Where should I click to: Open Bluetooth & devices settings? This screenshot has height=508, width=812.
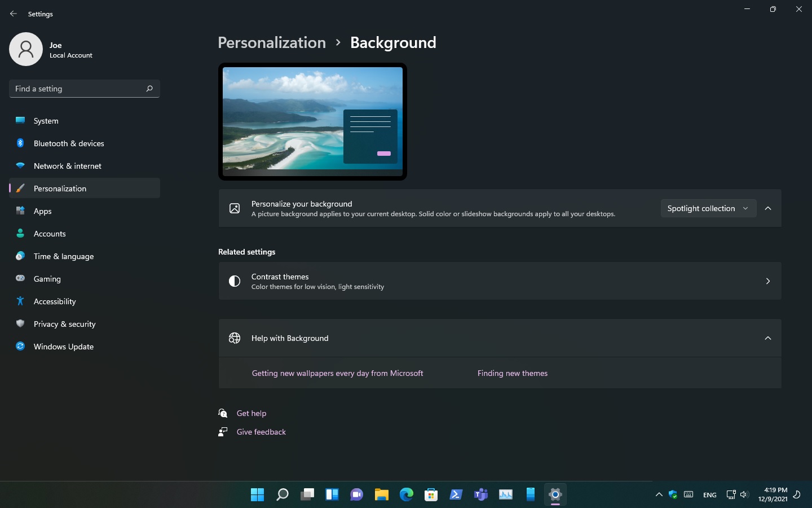tap(68, 143)
